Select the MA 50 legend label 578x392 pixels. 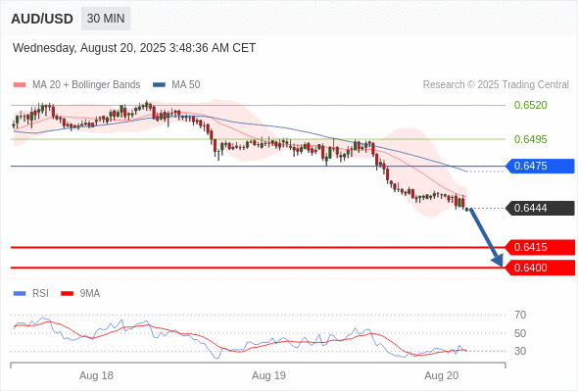186,85
